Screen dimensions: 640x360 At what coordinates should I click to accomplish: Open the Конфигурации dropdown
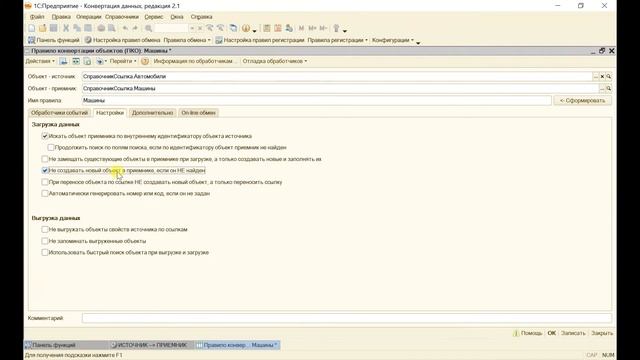393,40
